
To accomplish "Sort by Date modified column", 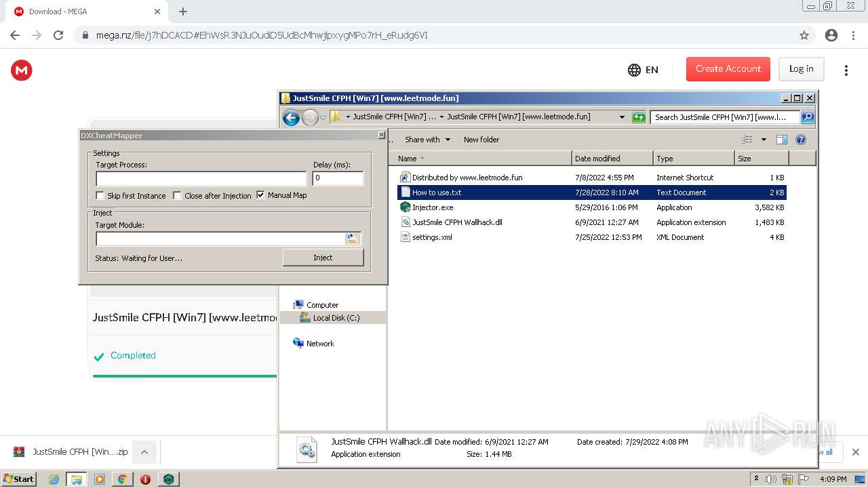I will [612, 159].
